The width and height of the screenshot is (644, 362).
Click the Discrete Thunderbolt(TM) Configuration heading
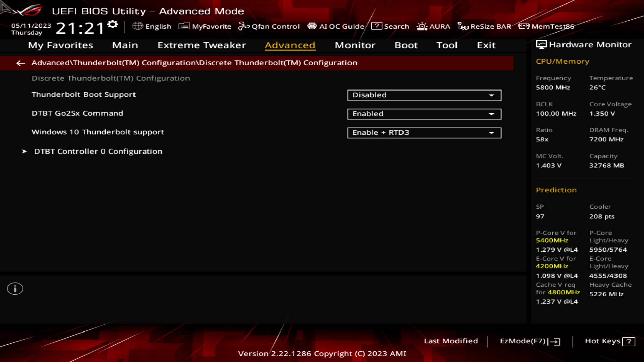pos(111,78)
